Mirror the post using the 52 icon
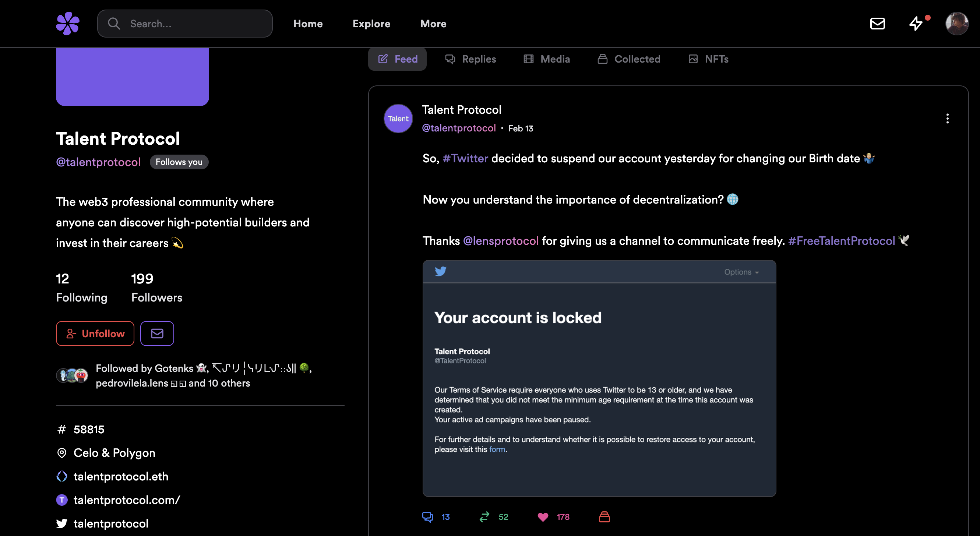This screenshot has height=536, width=980. click(484, 516)
